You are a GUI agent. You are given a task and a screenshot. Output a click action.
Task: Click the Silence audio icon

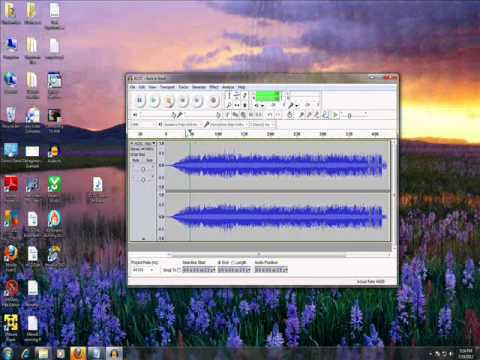click(x=259, y=115)
